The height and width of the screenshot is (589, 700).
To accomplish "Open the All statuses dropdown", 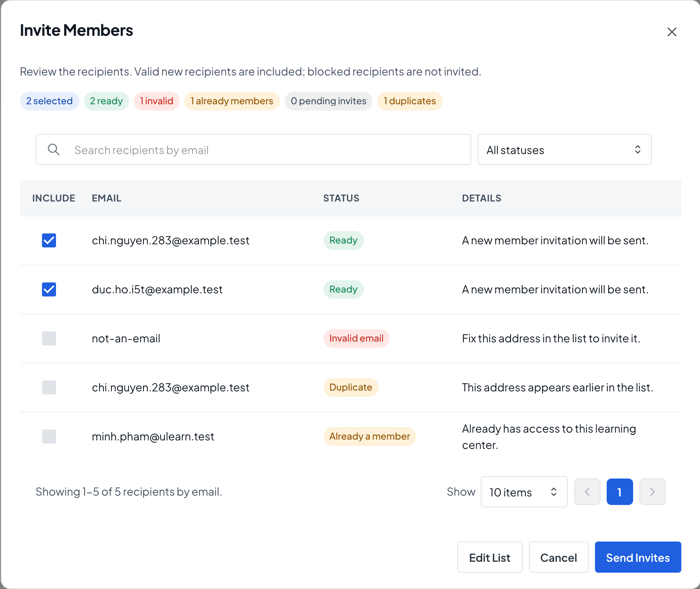I will 564,149.
